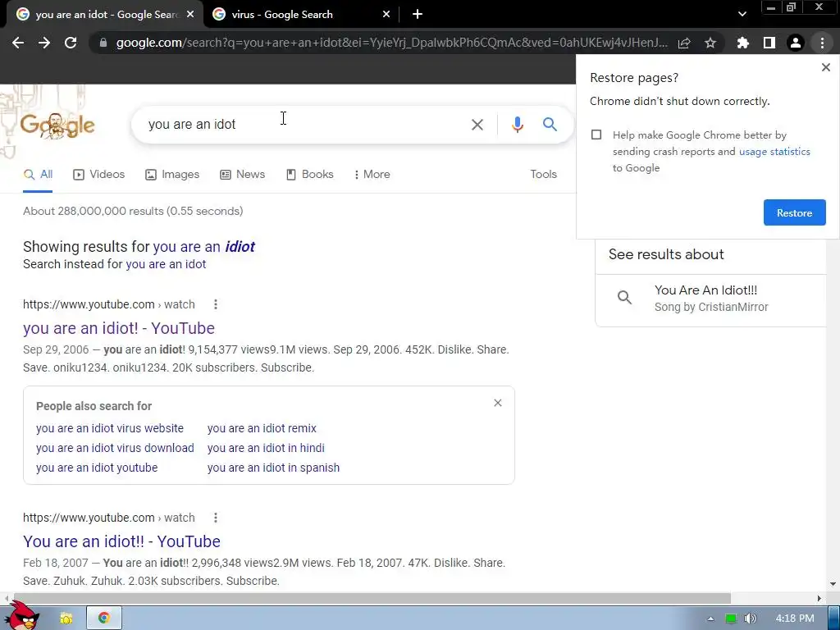Reload the current page

(x=71, y=43)
